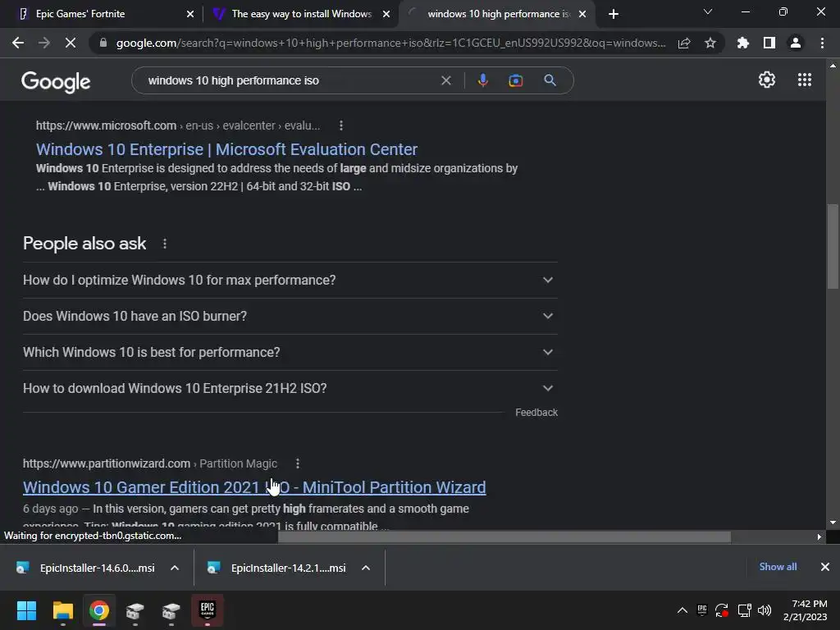Image resolution: width=840 pixels, height=630 pixels.
Task: Submit search with magnifier icon
Action: (550, 80)
